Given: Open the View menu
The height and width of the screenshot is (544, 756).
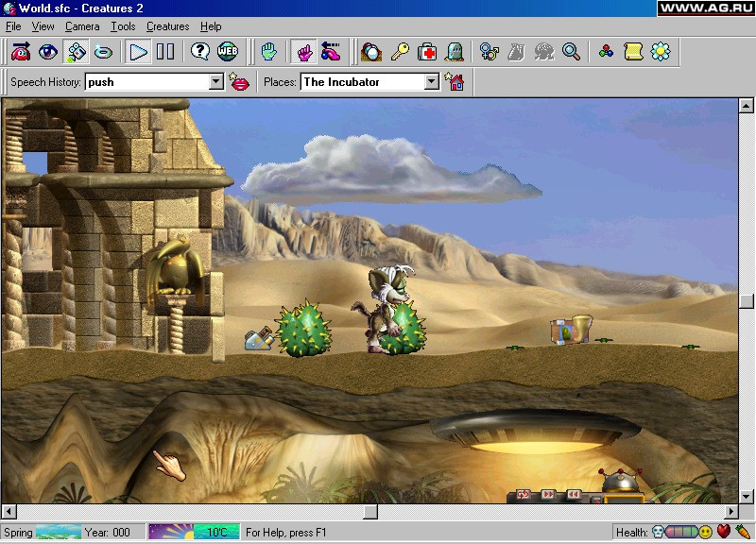Looking at the screenshot, I should point(43,26).
